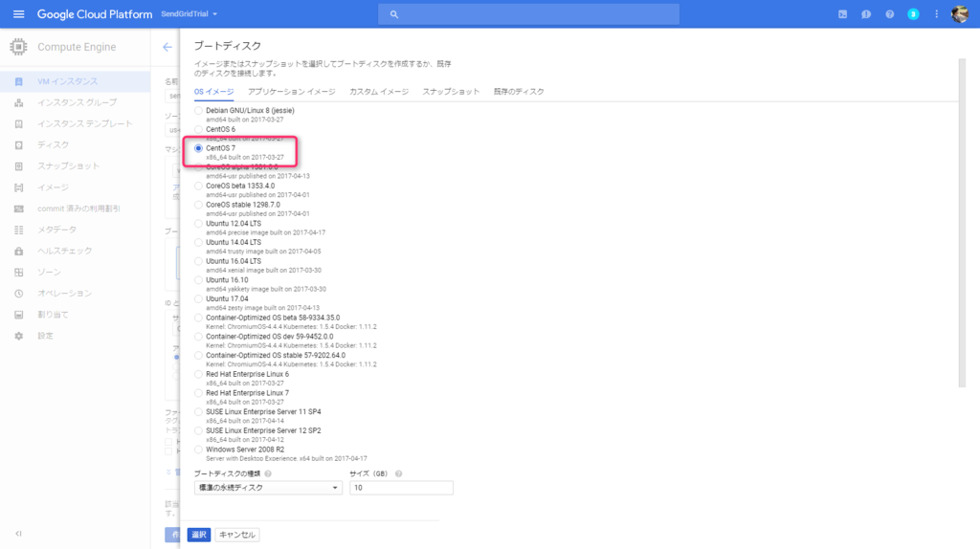Switch to the OS イメージ tab
Screen dimensions: 980x549
[x=213, y=92]
